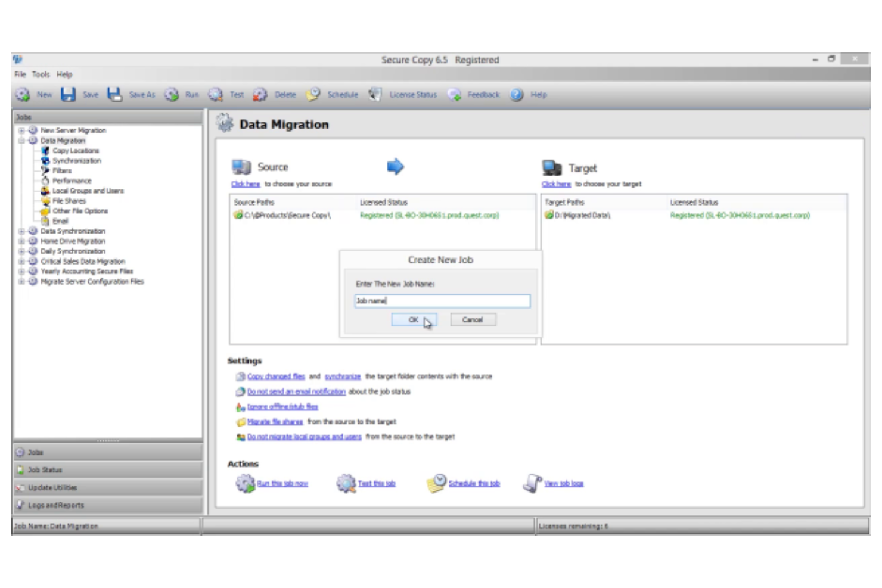Select the Home Drive Migration job label
Viewport: 882px width, 588px height.
click(73, 241)
